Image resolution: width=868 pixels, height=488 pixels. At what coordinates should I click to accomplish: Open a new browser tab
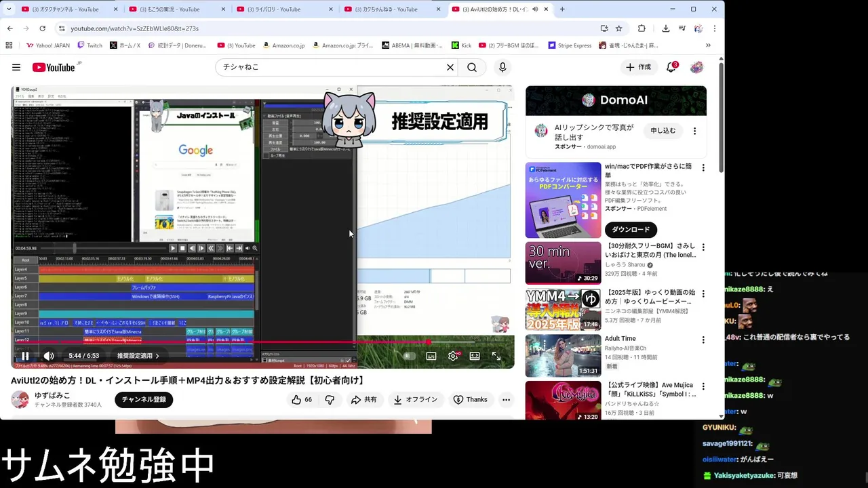(562, 9)
